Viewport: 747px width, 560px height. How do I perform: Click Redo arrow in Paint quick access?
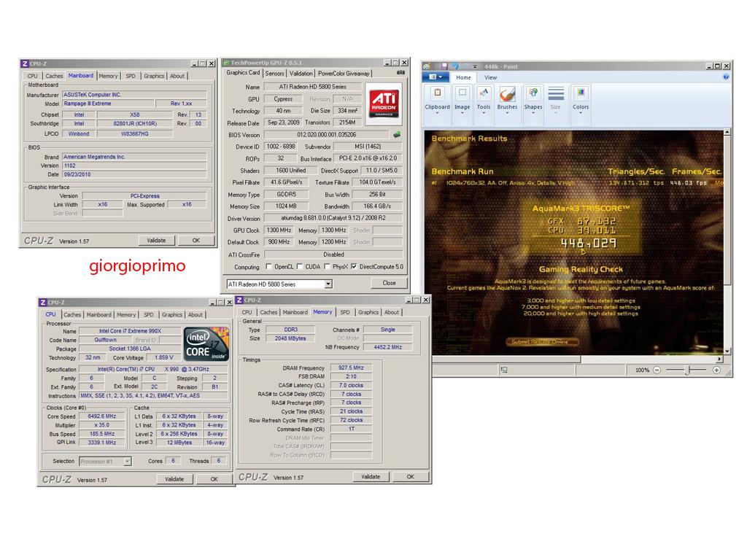click(x=465, y=66)
